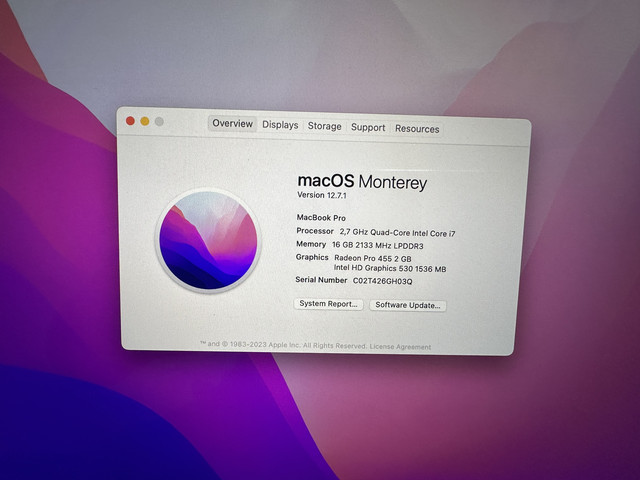
Task: Click Intel HD Graphics 530 1536 MB
Action: click(390, 269)
